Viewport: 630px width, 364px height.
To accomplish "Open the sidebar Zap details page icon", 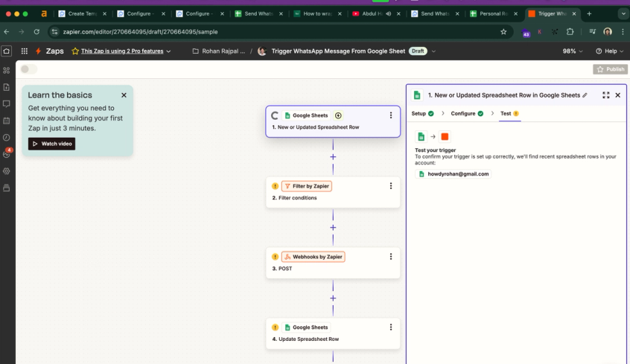I will pyautogui.click(x=7, y=87).
